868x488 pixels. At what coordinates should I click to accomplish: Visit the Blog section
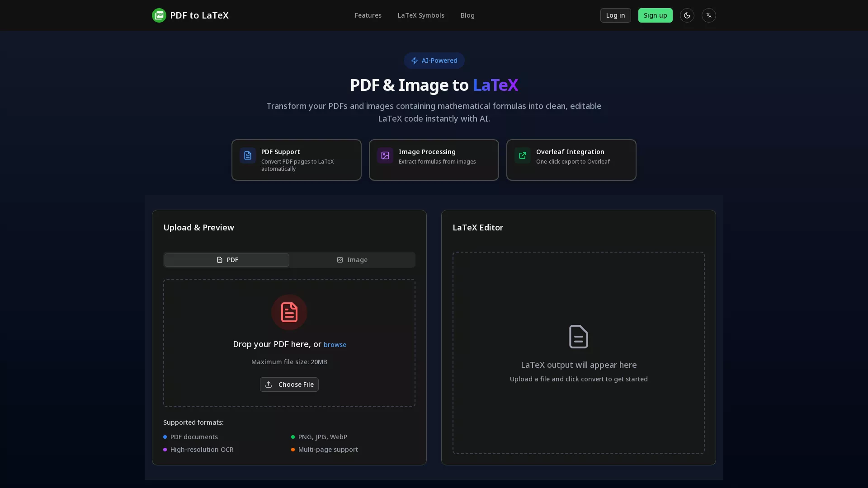click(467, 15)
